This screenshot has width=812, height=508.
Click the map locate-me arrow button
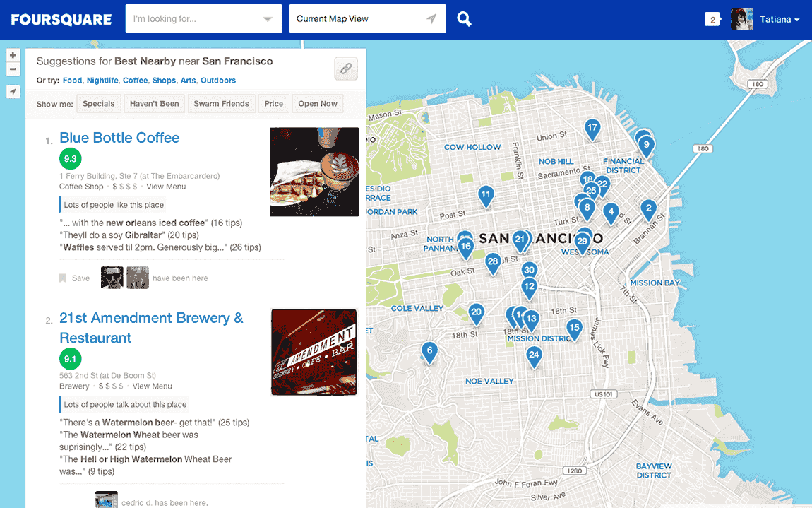13,92
